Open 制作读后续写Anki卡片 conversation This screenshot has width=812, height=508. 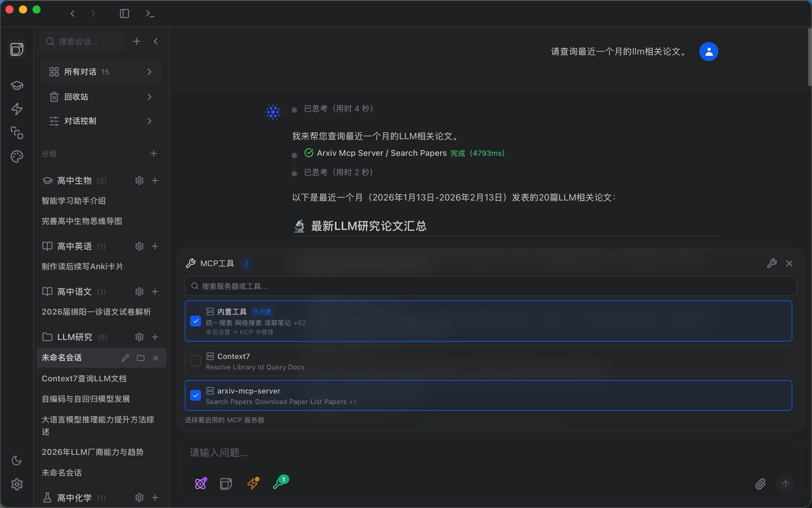[x=82, y=267]
